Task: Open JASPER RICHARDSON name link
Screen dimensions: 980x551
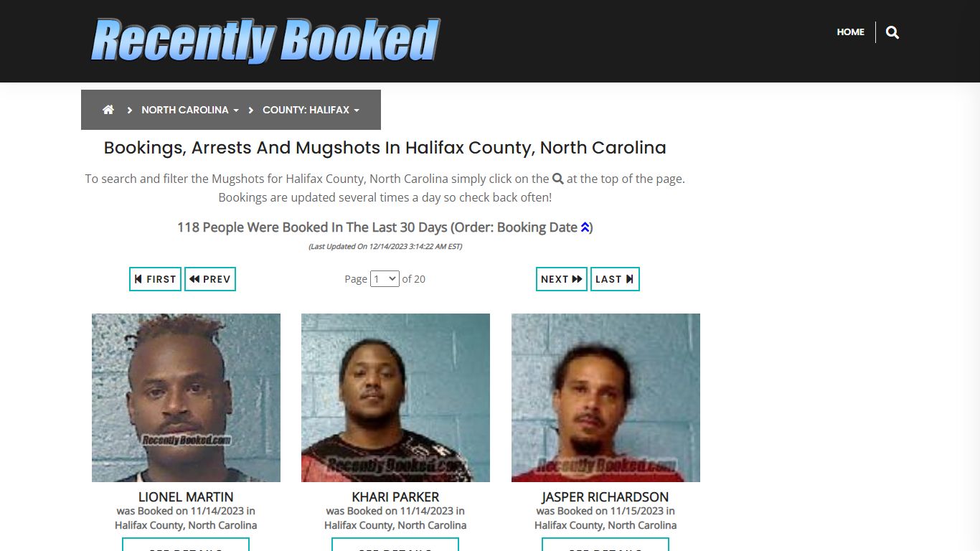Action: click(x=606, y=496)
